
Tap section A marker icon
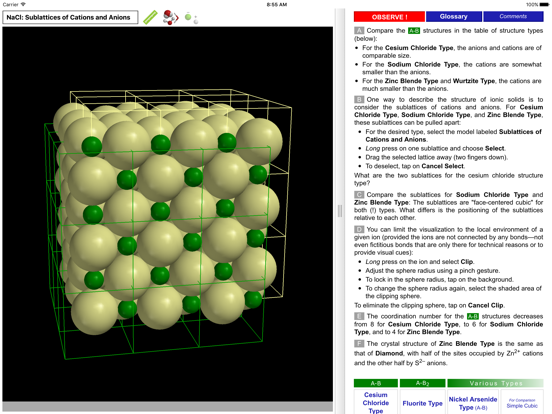coord(359,31)
